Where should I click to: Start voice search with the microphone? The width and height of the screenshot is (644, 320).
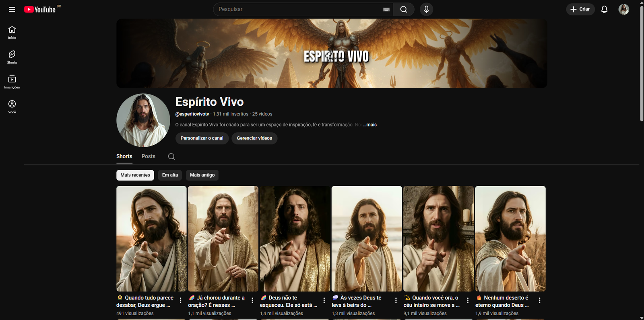[x=427, y=9]
